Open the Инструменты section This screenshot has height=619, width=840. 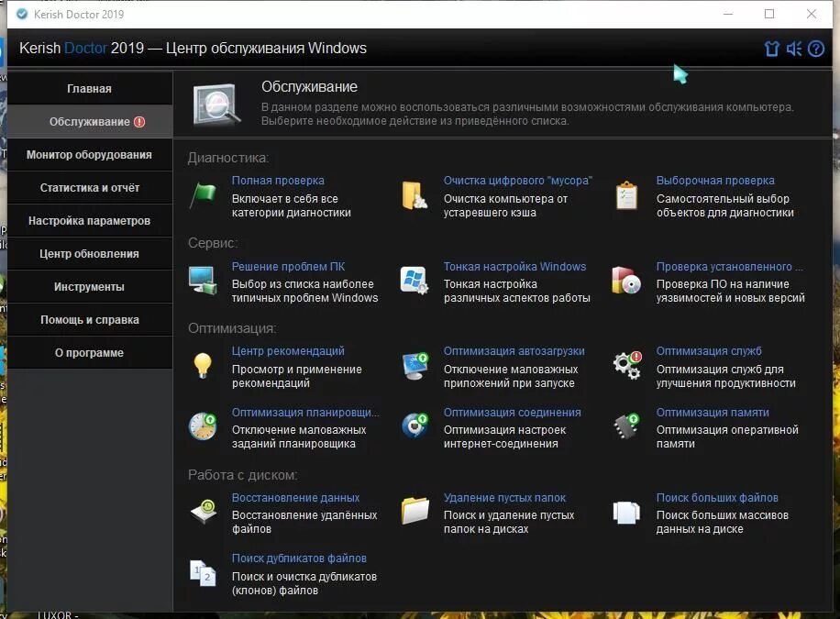90,287
